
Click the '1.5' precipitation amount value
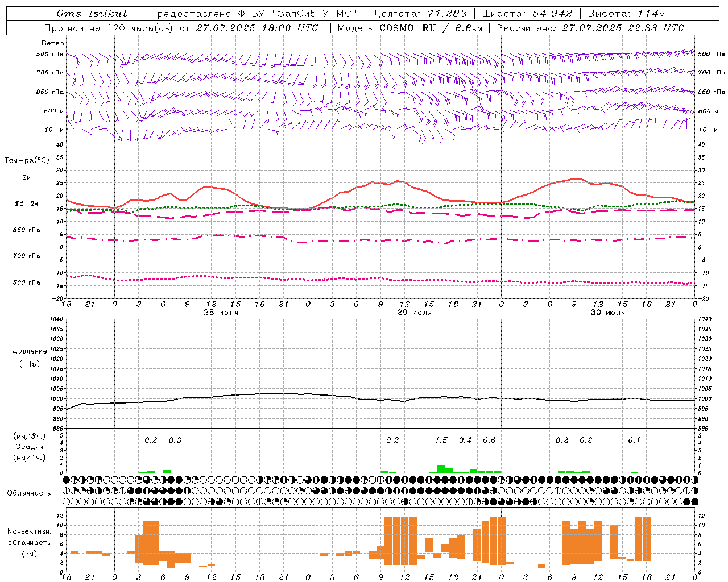(x=441, y=440)
